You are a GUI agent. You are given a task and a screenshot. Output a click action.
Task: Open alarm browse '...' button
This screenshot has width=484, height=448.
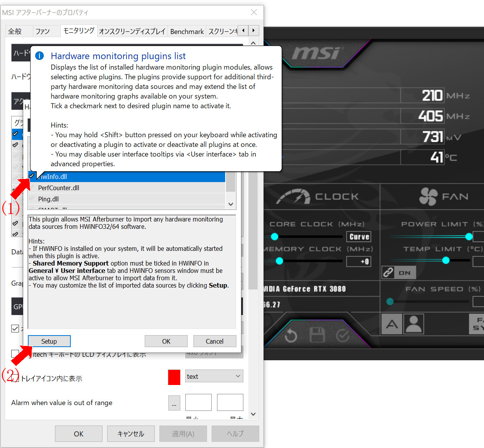(174, 403)
